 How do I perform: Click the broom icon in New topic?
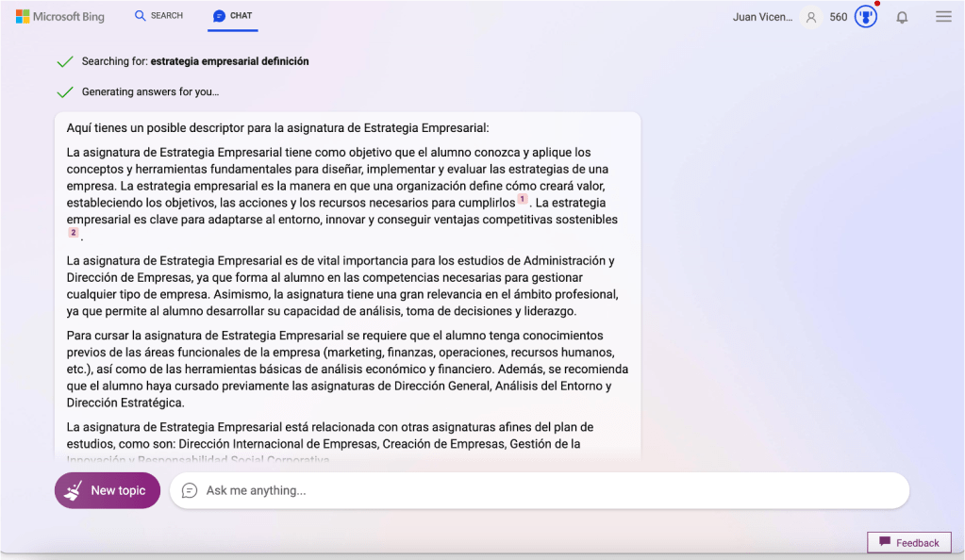click(74, 490)
